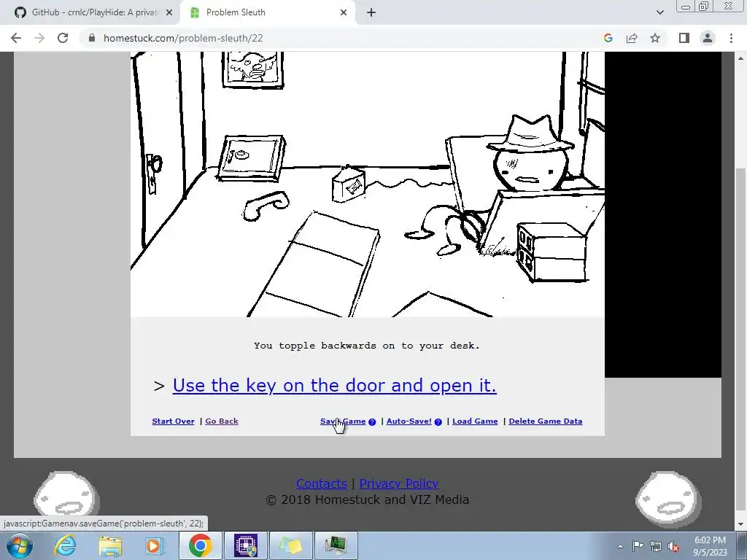Click the purple chip taskbar app icon
This screenshot has width=747, height=560.
coord(246,545)
